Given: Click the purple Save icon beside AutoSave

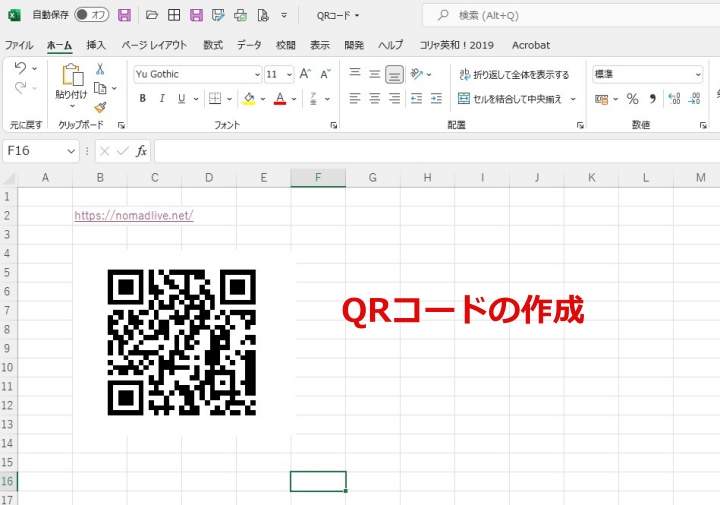Looking at the screenshot, I should [124, 15].
